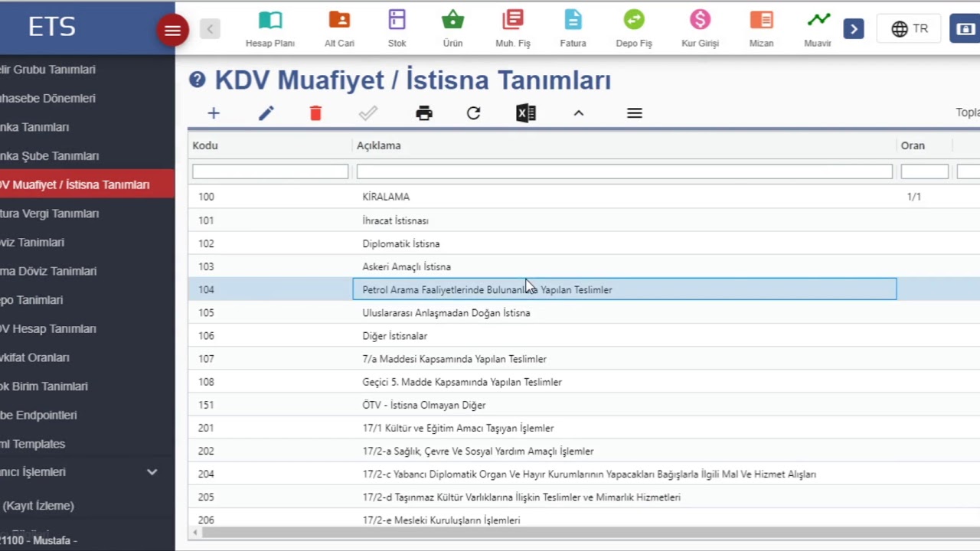Select ÖTV - İstisna Olmayan Diğer row

pyautogui.click(x=583, y=404)
